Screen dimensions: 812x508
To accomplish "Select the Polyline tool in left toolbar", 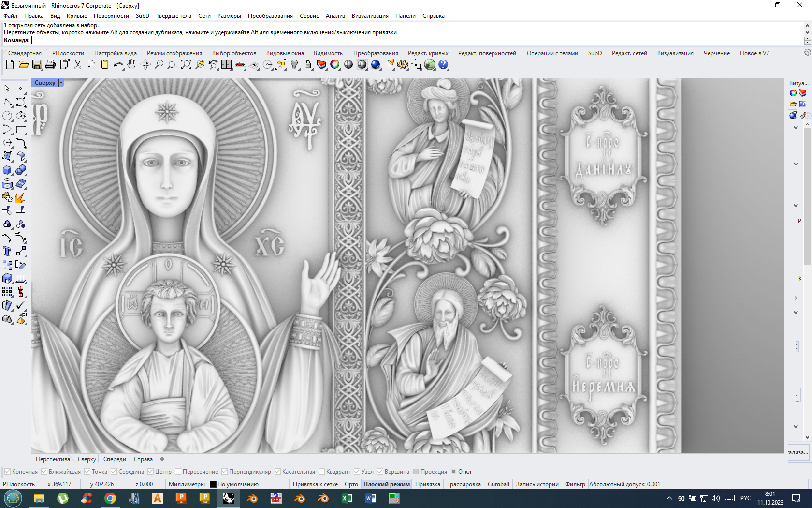I will tap(7, 102).
